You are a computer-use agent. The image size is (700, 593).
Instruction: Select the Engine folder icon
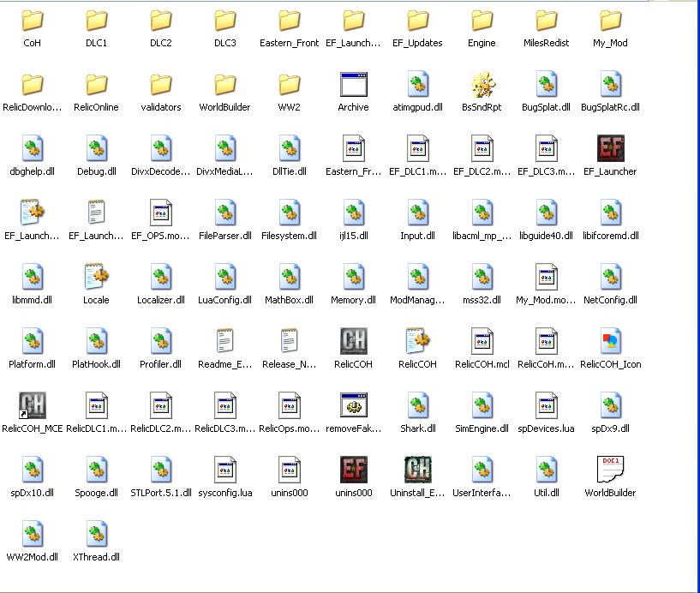point(482,20)
